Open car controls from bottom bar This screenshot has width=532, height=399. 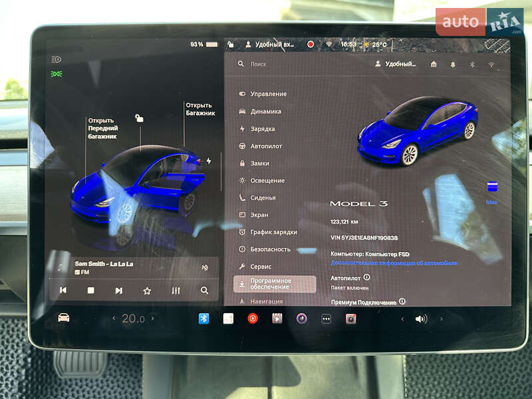63,318
